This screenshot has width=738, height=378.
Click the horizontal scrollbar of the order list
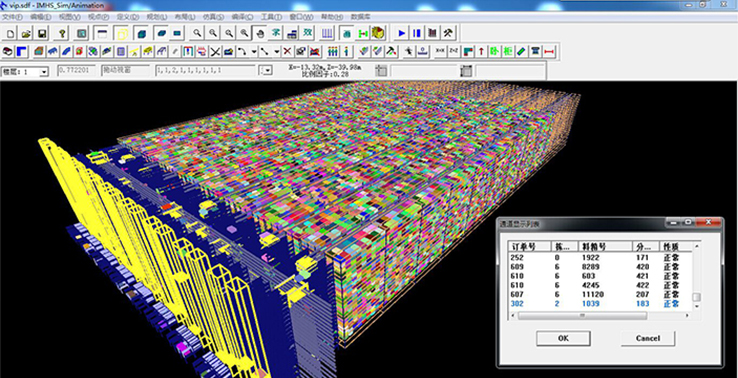point(600,316)
